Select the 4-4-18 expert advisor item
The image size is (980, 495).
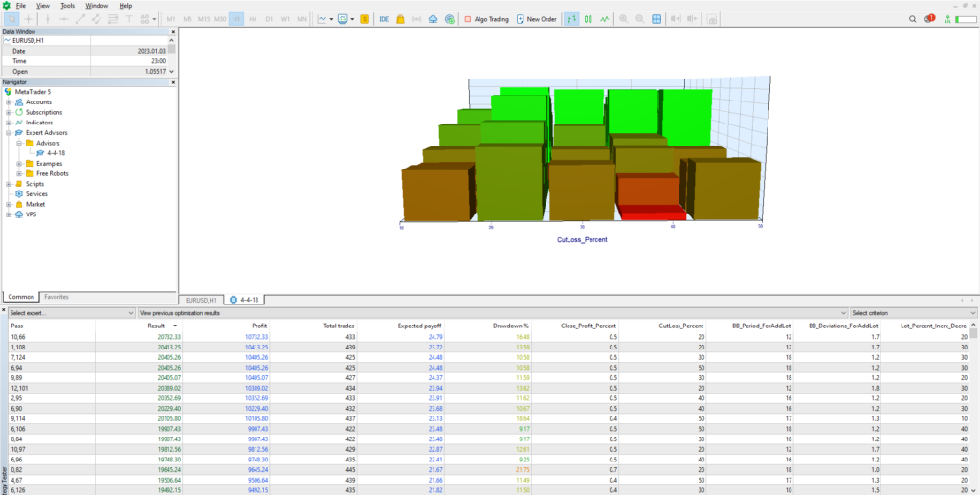point(56,153)
